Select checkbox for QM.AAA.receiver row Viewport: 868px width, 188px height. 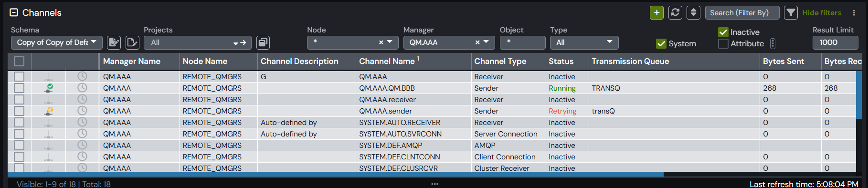coord(19,99)
